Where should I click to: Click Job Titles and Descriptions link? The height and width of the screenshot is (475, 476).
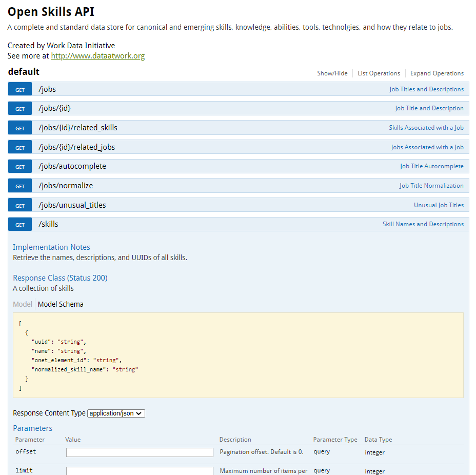point(427,89)
